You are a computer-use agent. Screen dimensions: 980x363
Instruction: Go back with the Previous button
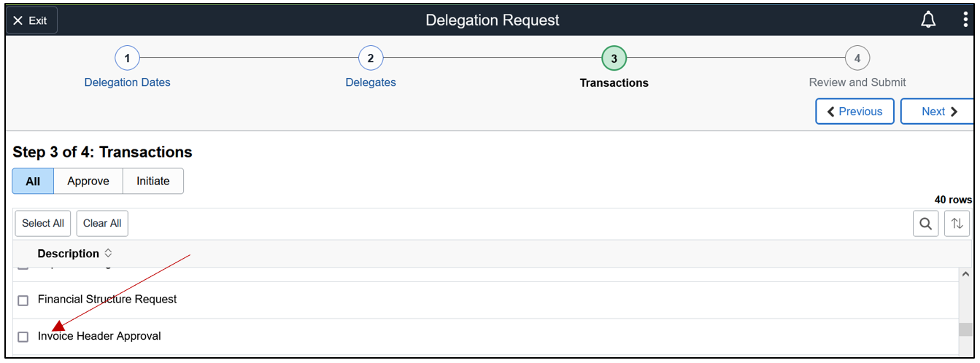pos(854,112)
